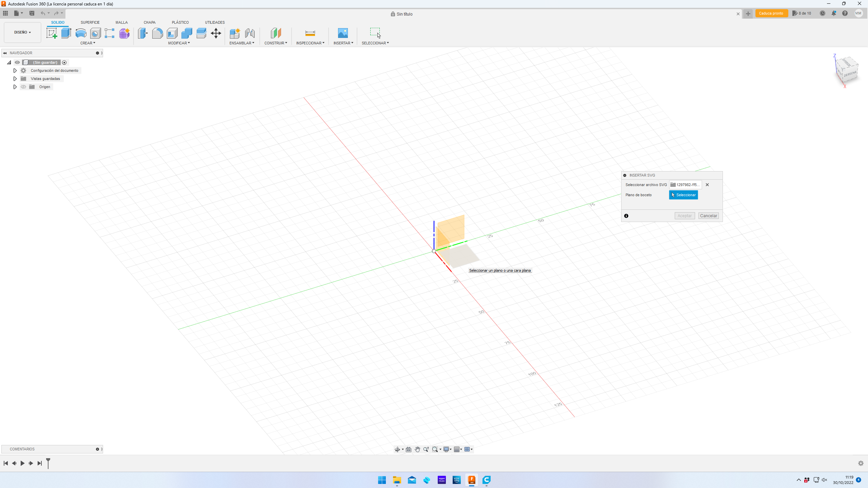
Task: Switch to the SUPERFICIE tab
Action: [90, 22]
